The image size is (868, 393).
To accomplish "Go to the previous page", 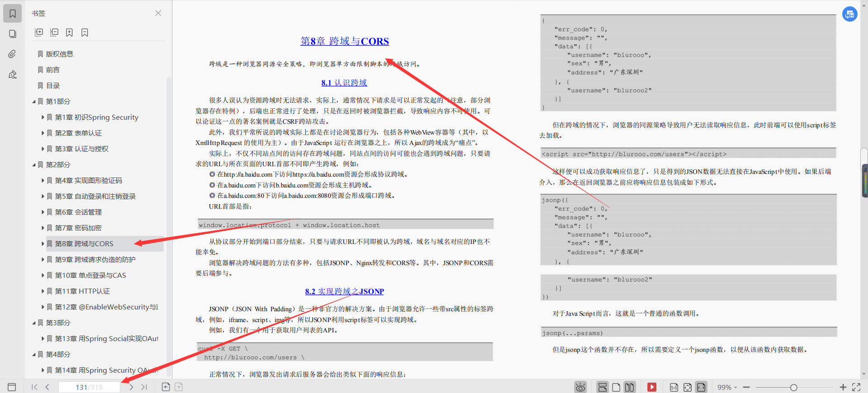I will (47, 387).
